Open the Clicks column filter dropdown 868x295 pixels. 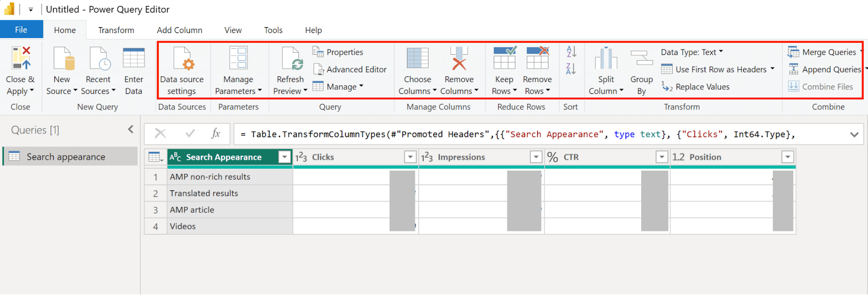(410, 157)
